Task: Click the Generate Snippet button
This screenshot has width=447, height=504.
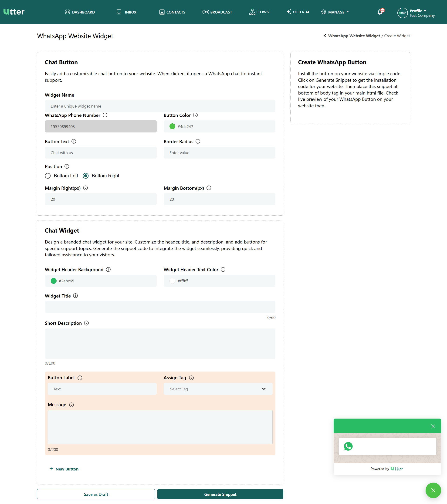Action: (220, 494)
